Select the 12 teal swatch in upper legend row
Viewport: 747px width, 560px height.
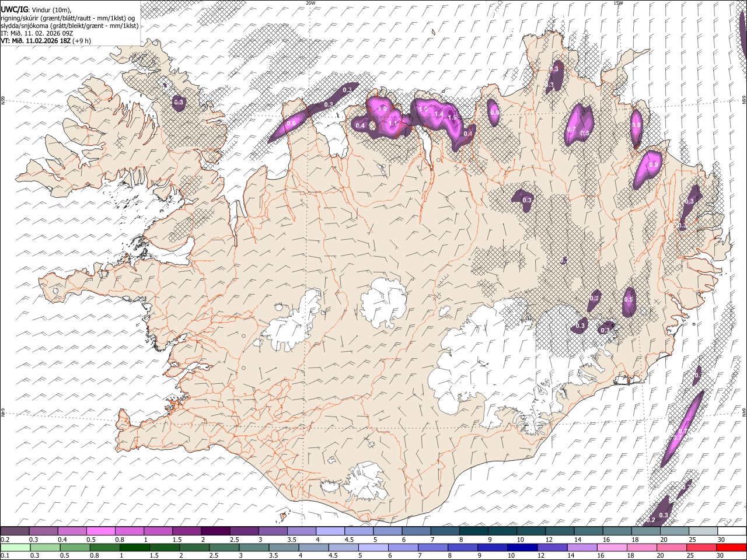[559, 531]
